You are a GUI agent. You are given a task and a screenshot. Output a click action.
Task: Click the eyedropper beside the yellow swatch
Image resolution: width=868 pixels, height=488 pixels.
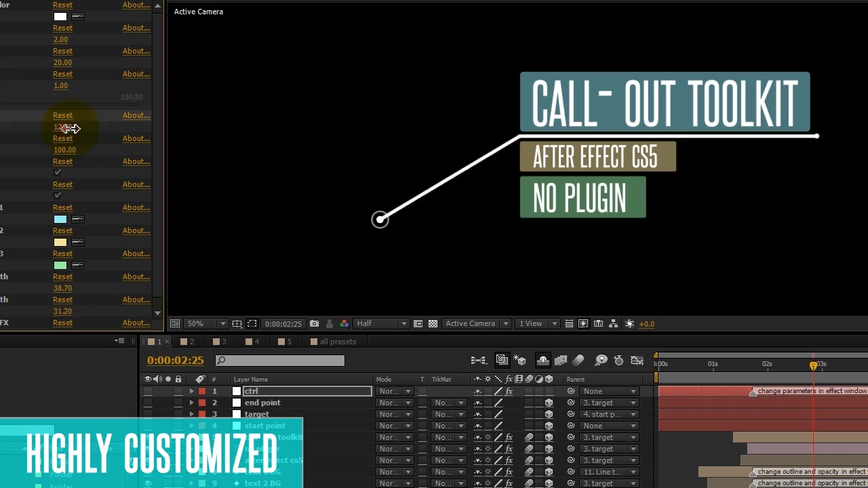tap(78, 242)
